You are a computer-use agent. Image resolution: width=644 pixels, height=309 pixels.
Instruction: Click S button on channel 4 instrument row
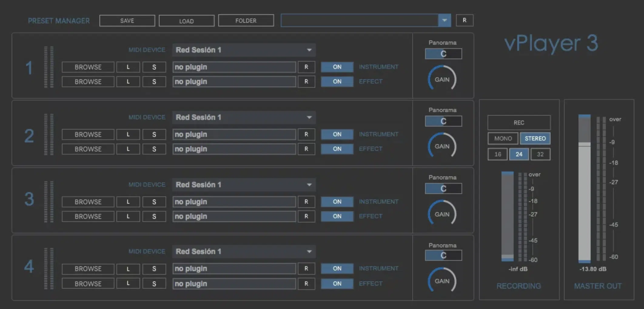pos(154,269)
